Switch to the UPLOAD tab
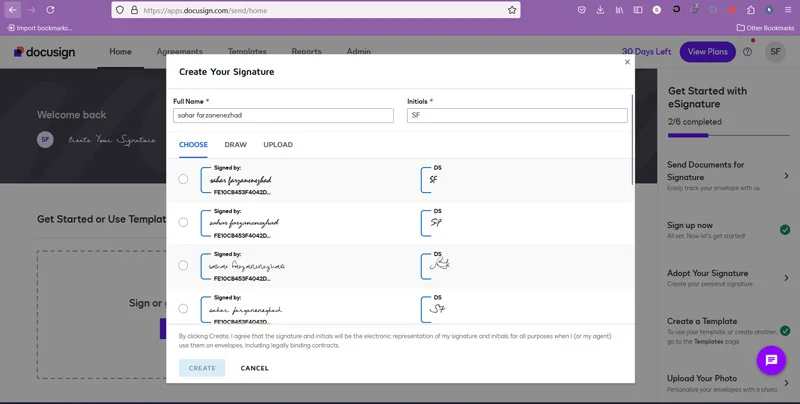This screenshot has height=404, width=800. point(278,145)
